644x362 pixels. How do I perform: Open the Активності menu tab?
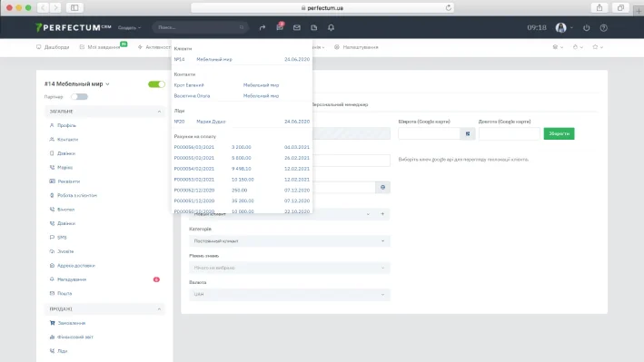[x=154, y=47]
